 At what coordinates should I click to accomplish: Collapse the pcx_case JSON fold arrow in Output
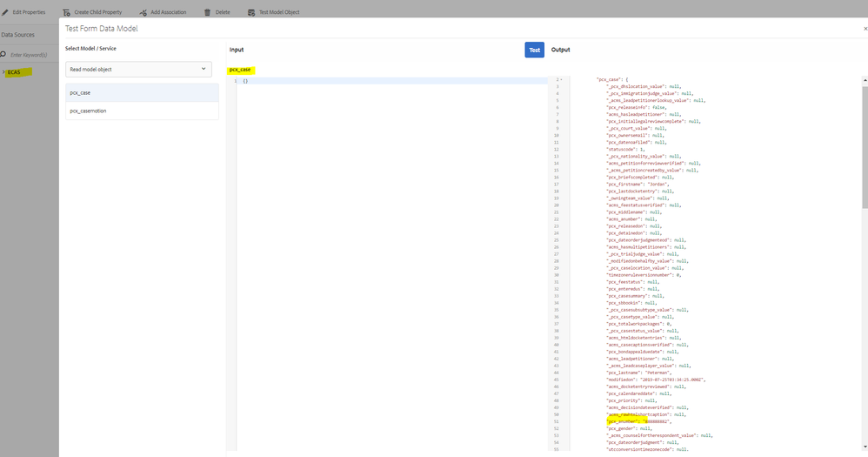tap(561, 80)
